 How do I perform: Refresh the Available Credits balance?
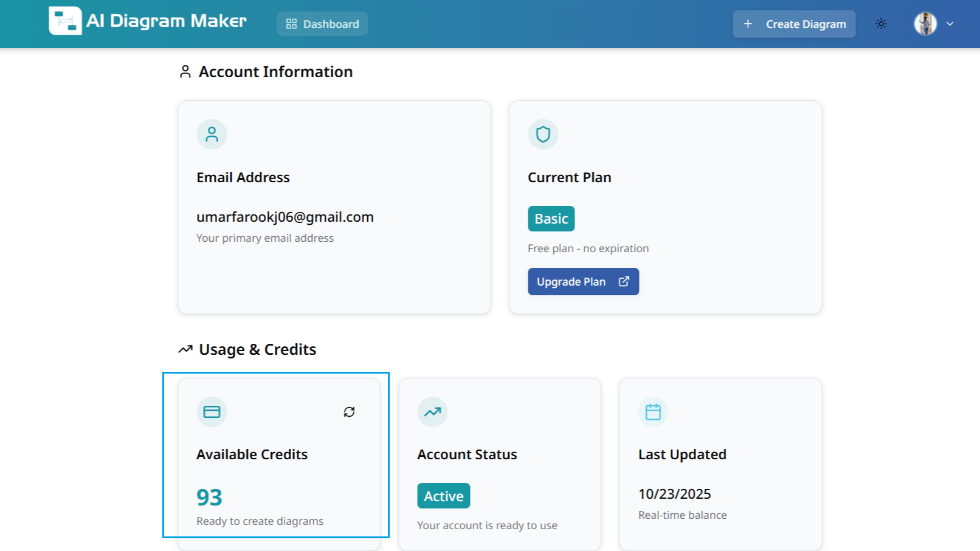[x=349, y=411]
